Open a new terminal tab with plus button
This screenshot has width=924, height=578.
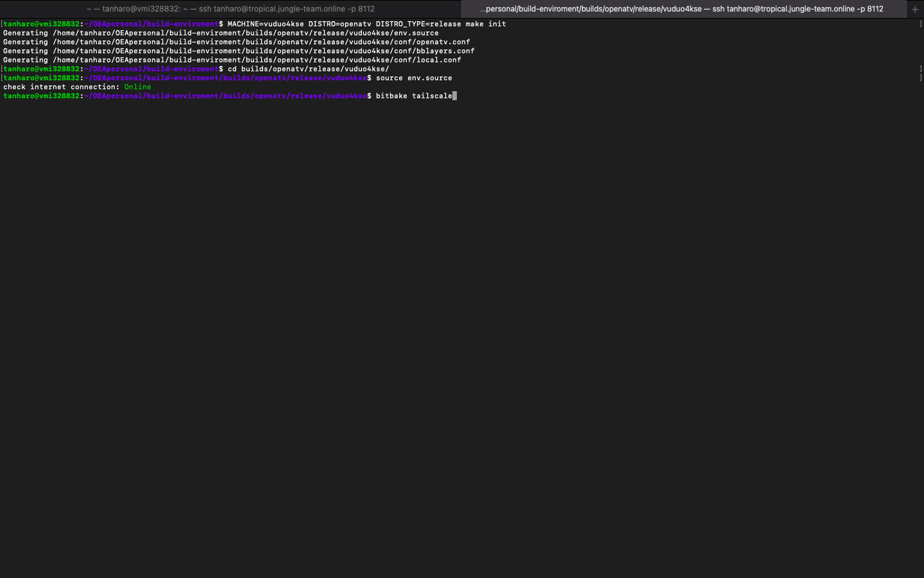click(915, 9)
